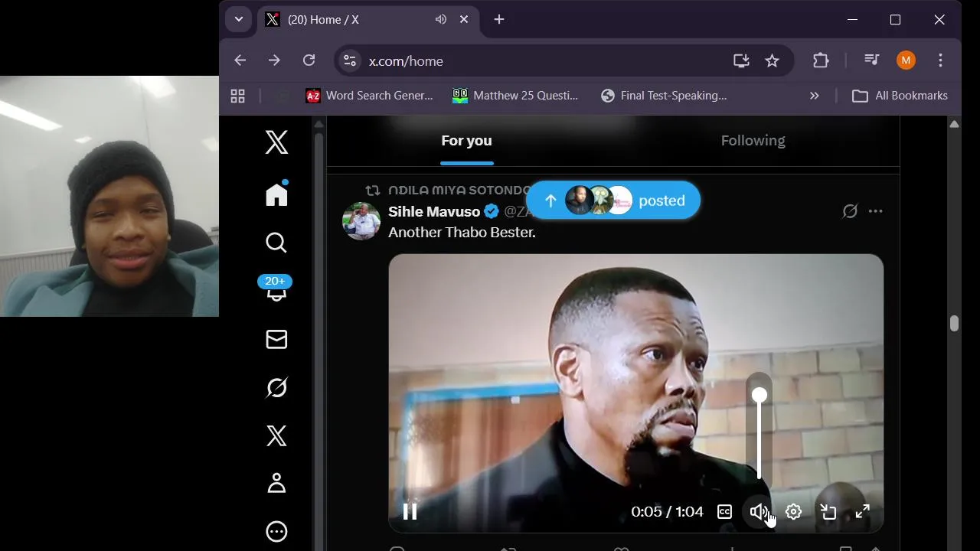Click the verified badge next to Sihle Mavuso
The height and width of the screenshot is (551, 980).
[492, 212]
